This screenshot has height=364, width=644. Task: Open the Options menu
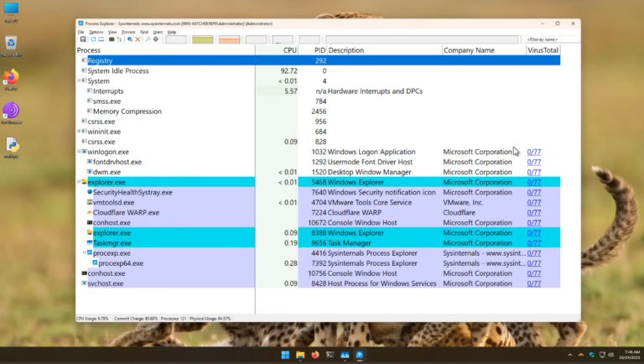[x=96, y=32]
